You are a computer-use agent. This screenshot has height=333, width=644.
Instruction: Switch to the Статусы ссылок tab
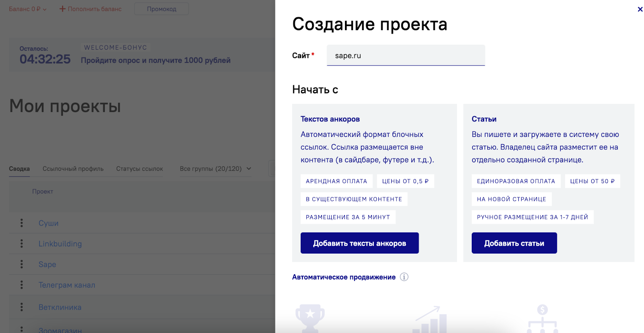pos(140,169)
